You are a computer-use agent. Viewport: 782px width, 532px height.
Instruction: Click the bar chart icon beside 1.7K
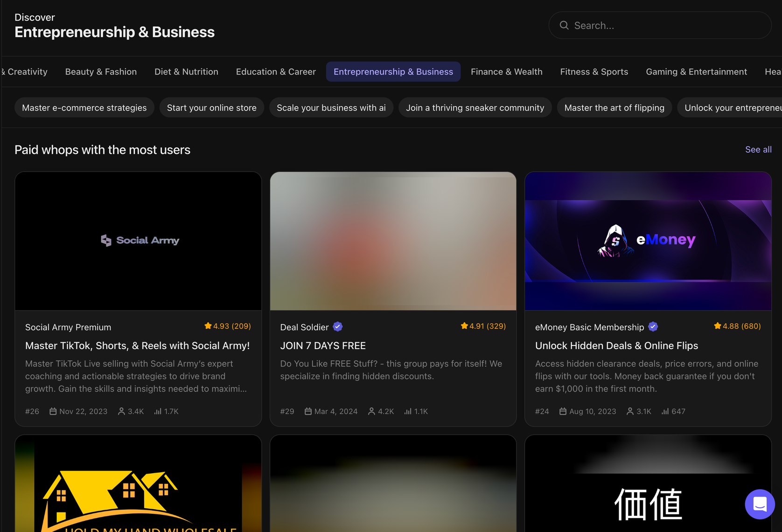coord(158,411)
